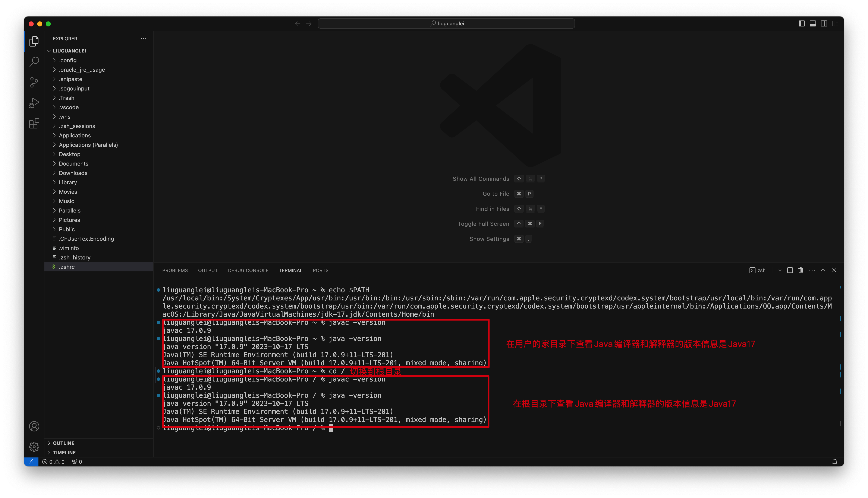Click the Extensions icon in activity bar
The height and width of the screenshot is (498, 868).
pyautogui.click(x=34, y=124)
